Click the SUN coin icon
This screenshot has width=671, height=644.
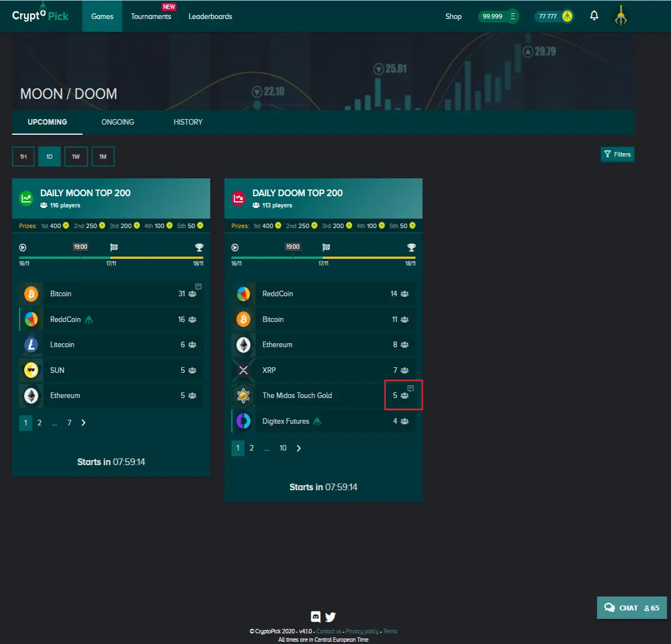coord(31,370)
